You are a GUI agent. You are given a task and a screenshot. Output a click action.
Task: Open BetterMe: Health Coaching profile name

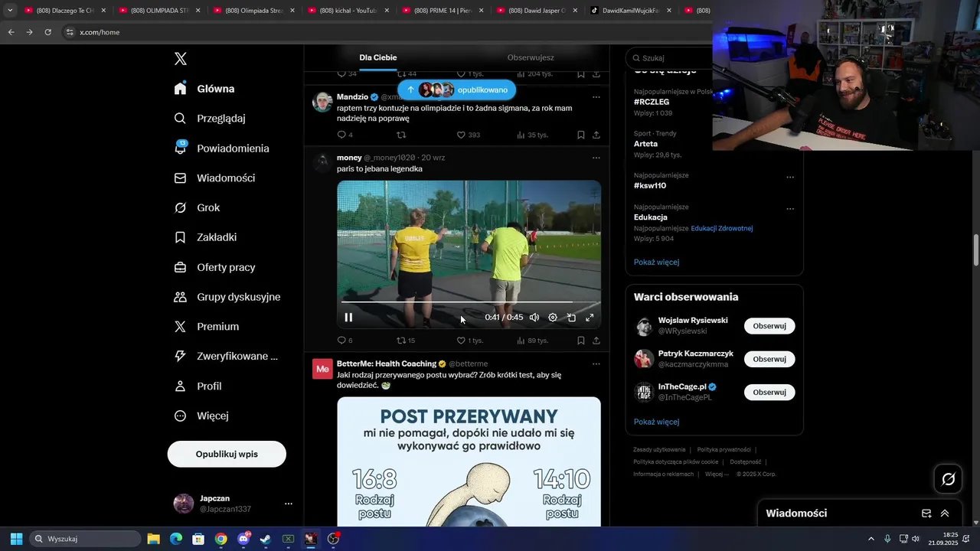pyautogui.click(x=387, y=364)
